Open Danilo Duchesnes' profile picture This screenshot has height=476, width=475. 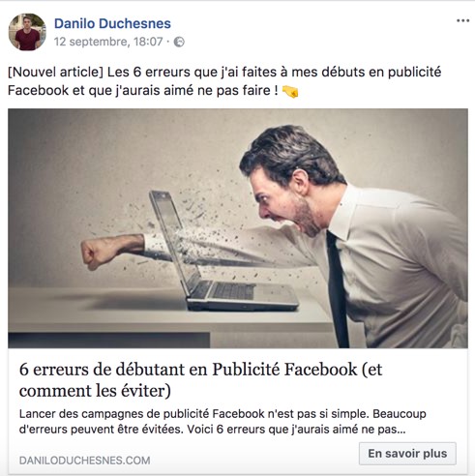[27, 32]
